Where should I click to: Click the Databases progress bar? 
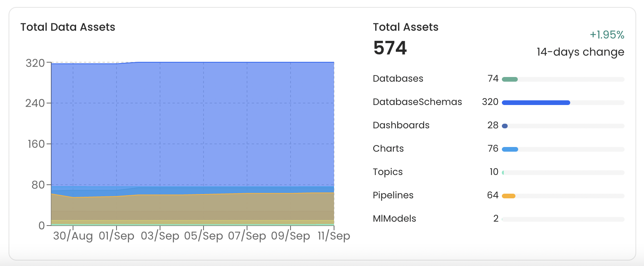pyautogui.click(x=563, y=79)
